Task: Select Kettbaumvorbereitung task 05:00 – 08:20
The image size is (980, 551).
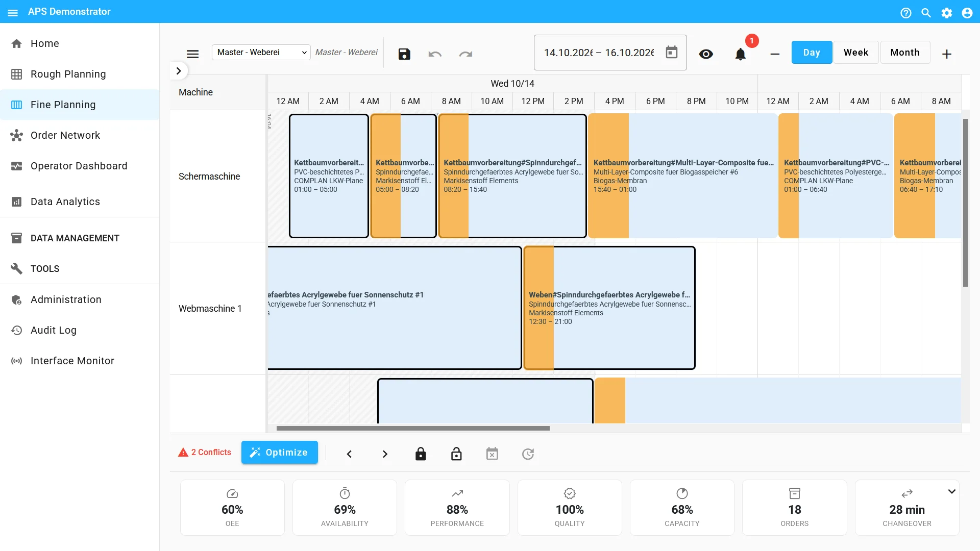Action: [x=403, y=176]
